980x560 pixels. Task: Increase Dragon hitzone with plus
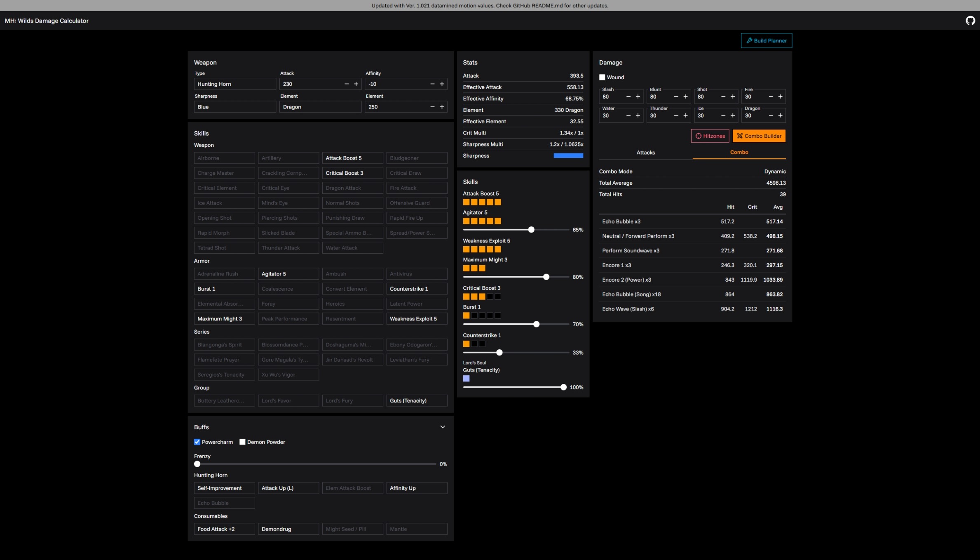point(780,115)
